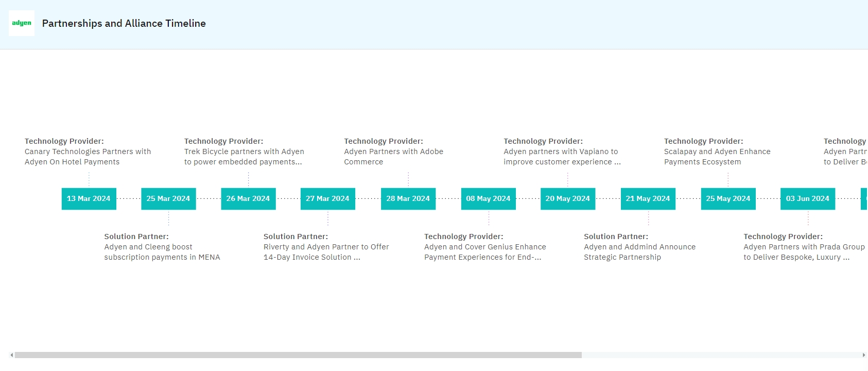Screen dimensions: 868x371
Task: Click the Adyen logo icon
Action: tap(22, 23)
